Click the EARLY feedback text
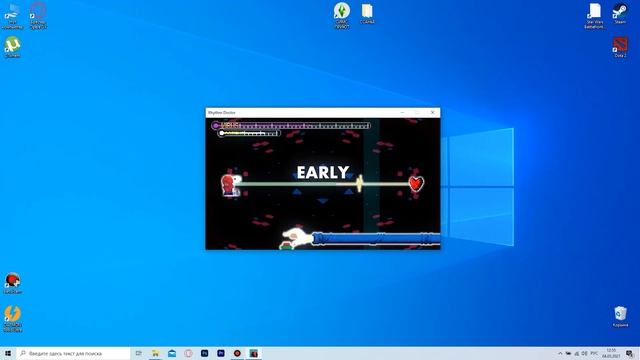 [x=323, y=172]
